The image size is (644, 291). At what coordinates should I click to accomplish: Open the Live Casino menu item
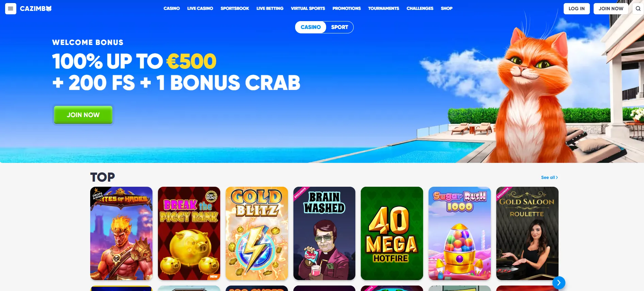pyautogui.click(x=200, y=9)
